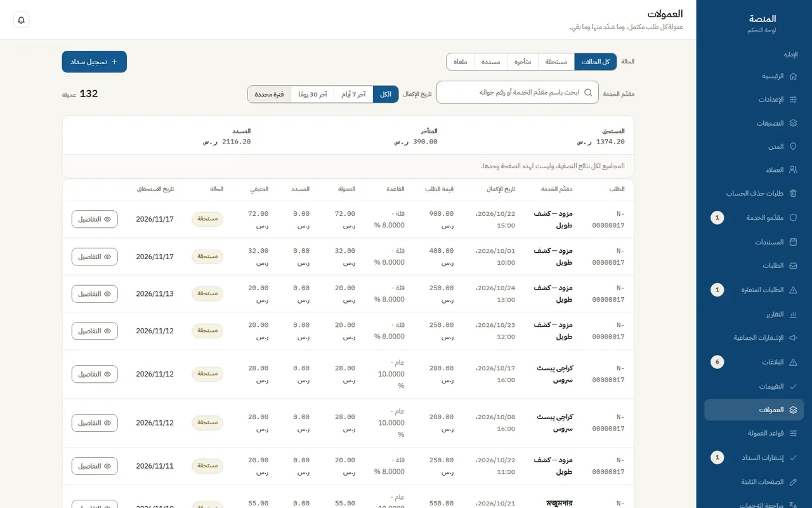Click المسدد total 2116.20 value
The width and height of the screenshot is (812, 508).
[x=226, y=142]
